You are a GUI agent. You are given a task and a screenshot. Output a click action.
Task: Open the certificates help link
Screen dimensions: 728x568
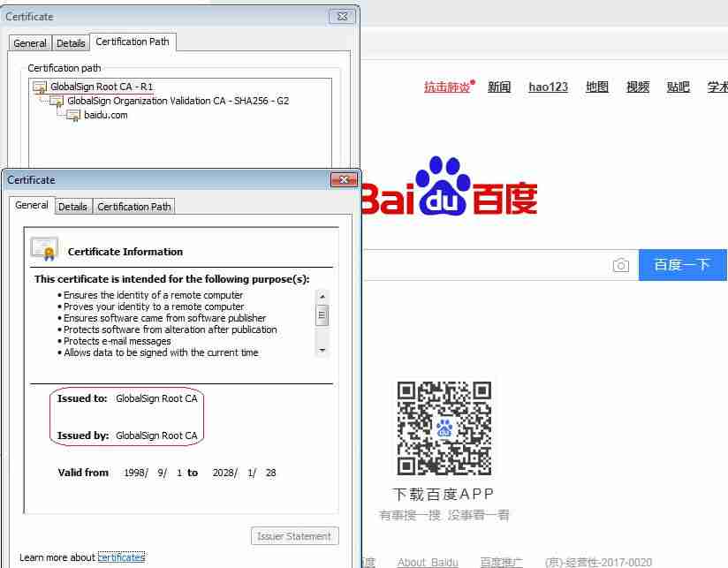click(x=122, y=557)
